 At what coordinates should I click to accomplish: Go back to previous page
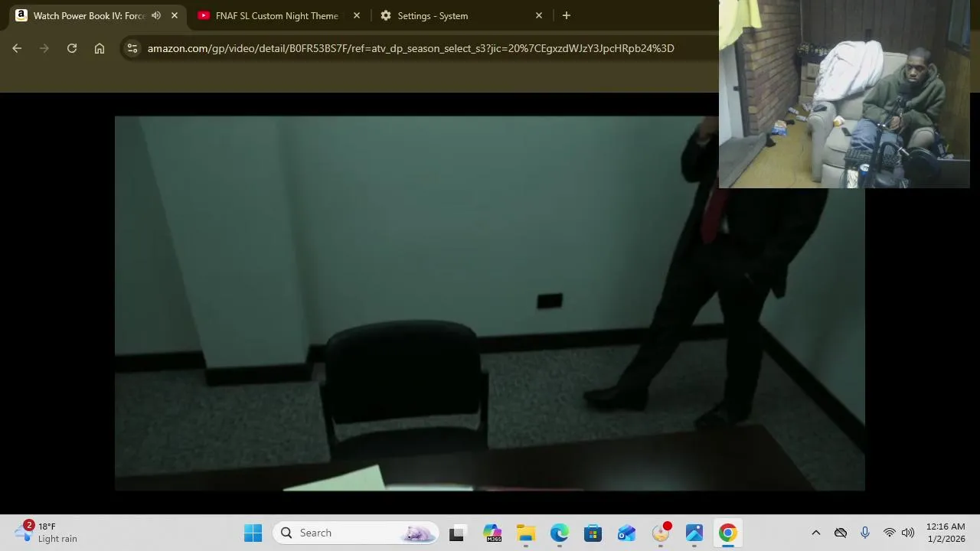coord(17,48)
